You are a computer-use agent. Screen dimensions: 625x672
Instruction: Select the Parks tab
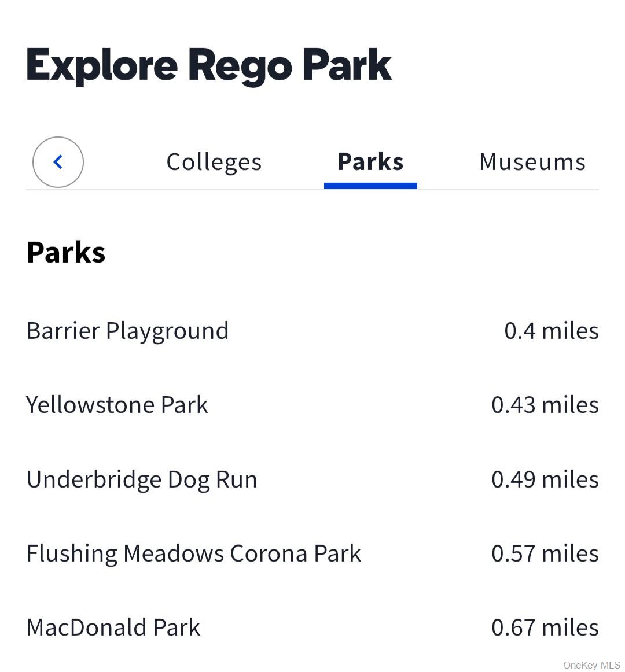pos(370,161)
